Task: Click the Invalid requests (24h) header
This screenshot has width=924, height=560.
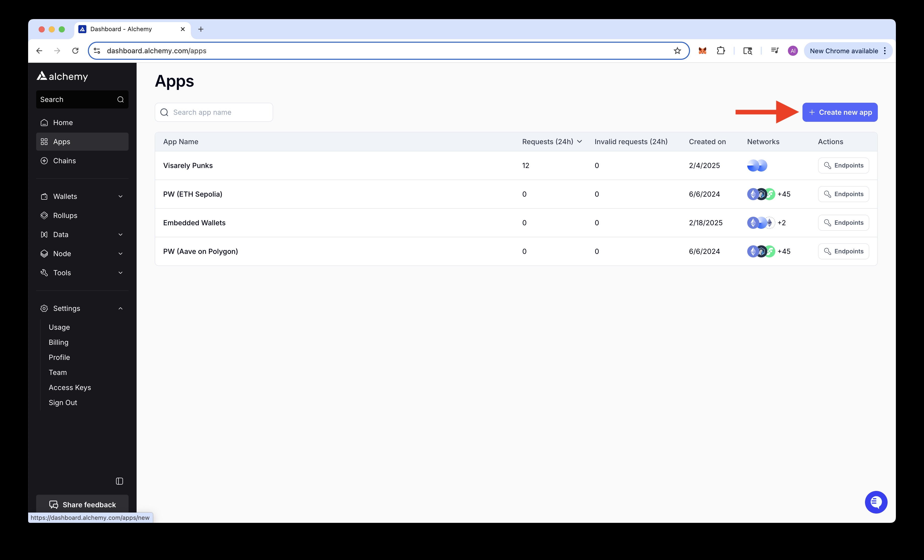Action: tap(631, 141)
